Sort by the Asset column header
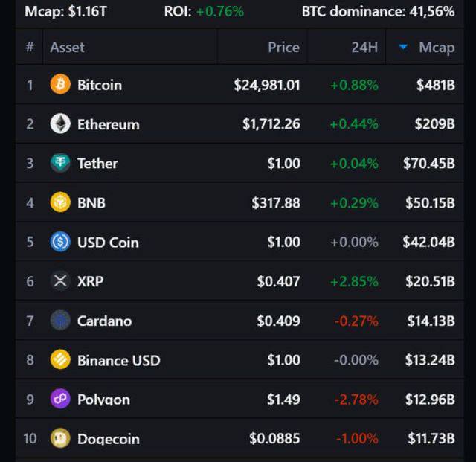 click(67, 47)
